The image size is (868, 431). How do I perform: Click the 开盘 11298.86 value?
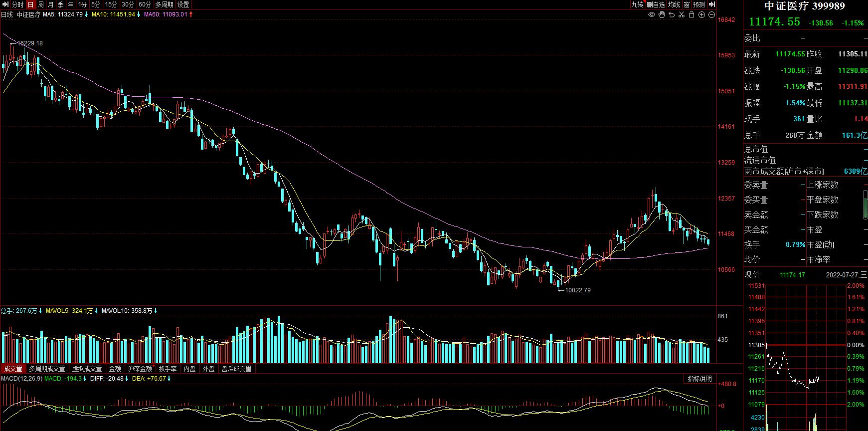853,70
